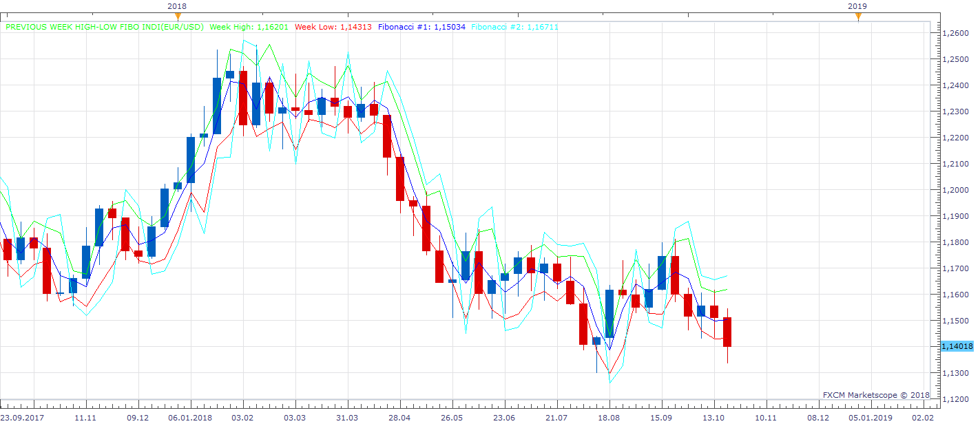This screenshot has width=980, height=426.
Task: Click the 1,1500 price axis label
Action: (x=955, y=321)
